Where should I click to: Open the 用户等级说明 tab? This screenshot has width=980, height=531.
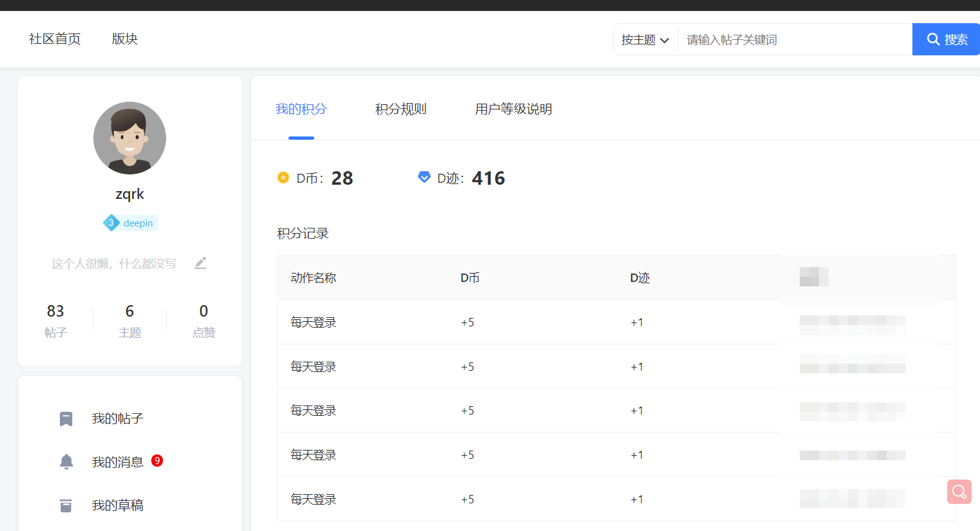513,109
